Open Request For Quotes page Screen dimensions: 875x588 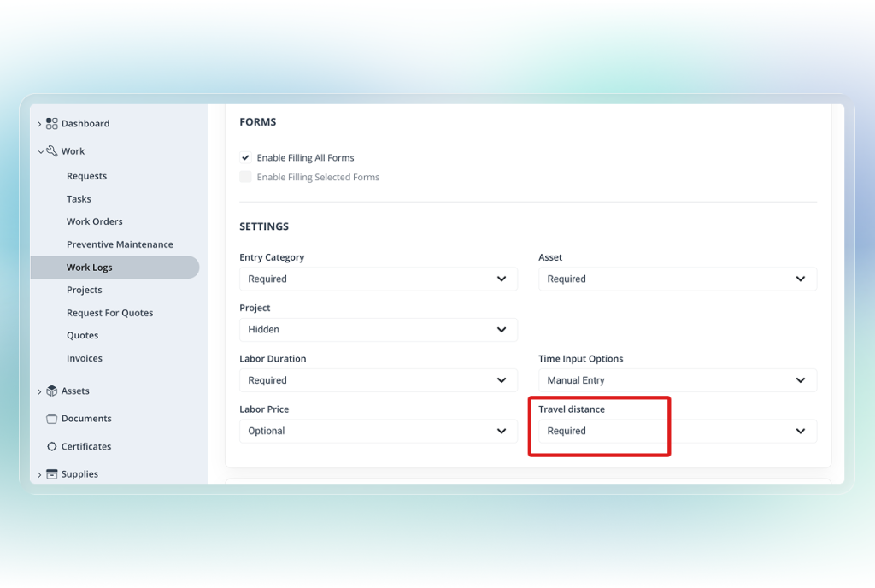click(x=109, y=313)
